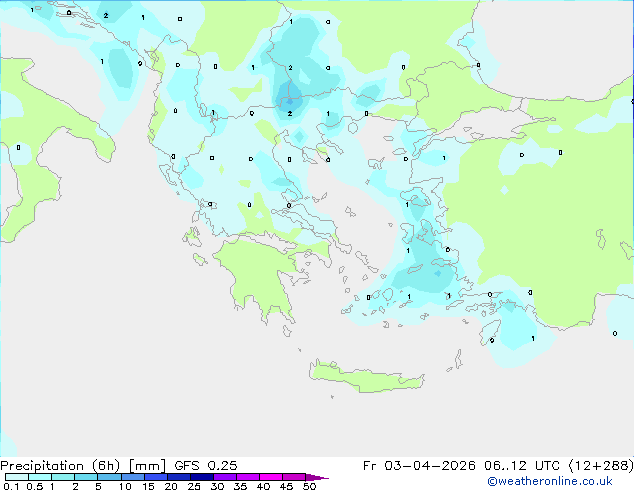This screenshot has width=634, height=490.
Task: Click the "40" legend scale label
Action: 263,486
